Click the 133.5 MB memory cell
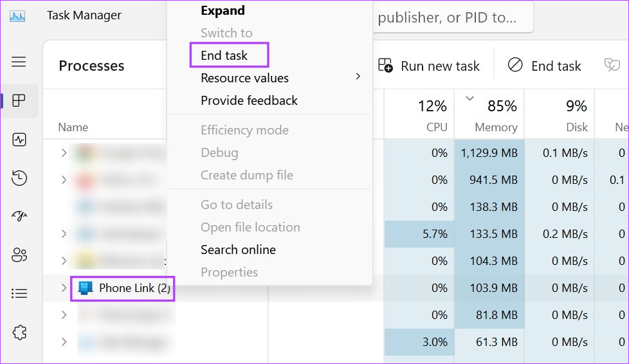This screenshot has width=629, height=364. click(x=489, y=233)
